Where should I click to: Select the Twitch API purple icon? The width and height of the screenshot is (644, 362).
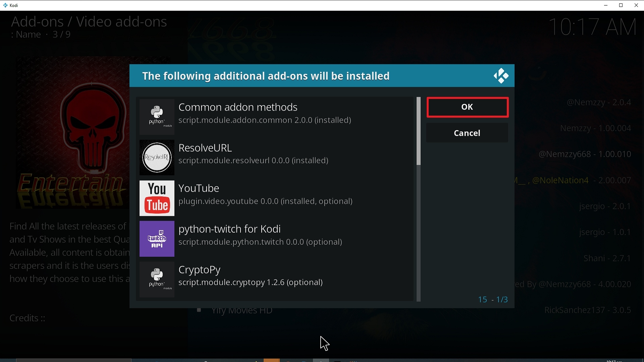(x=157, y=239)
